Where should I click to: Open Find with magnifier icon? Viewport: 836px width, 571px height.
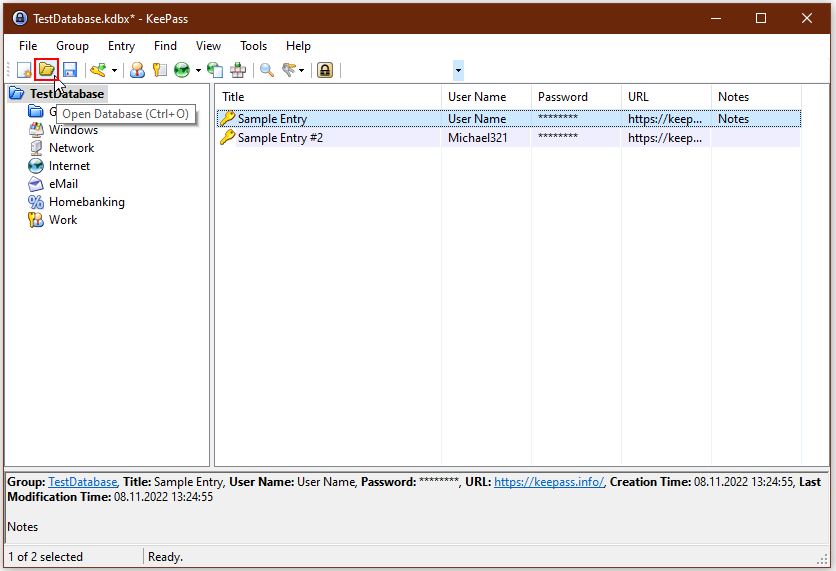[x=267, y=70]
